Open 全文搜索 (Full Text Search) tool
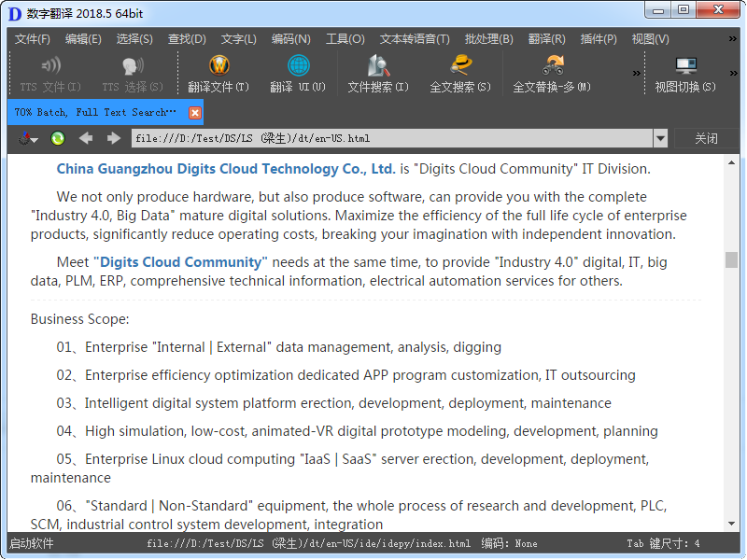The width and height of the screenshot is (747, 560). [459, 66]
